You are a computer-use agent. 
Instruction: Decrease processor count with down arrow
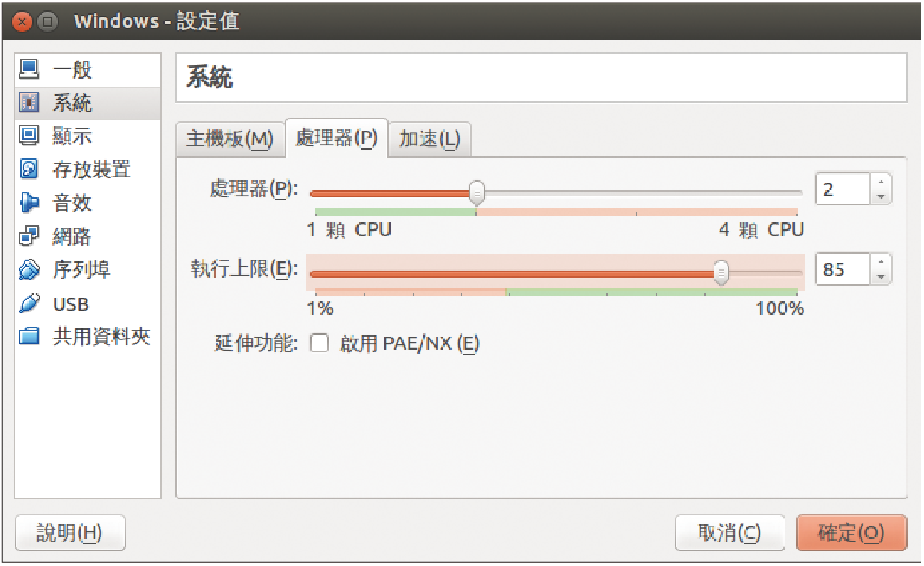click(x=881, y=196)
